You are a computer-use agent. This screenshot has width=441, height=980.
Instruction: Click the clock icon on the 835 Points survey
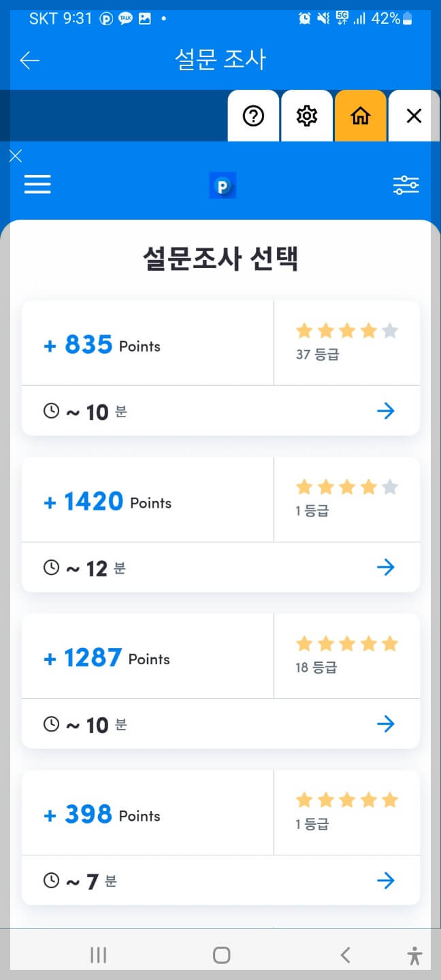click(x=51, y=410)
